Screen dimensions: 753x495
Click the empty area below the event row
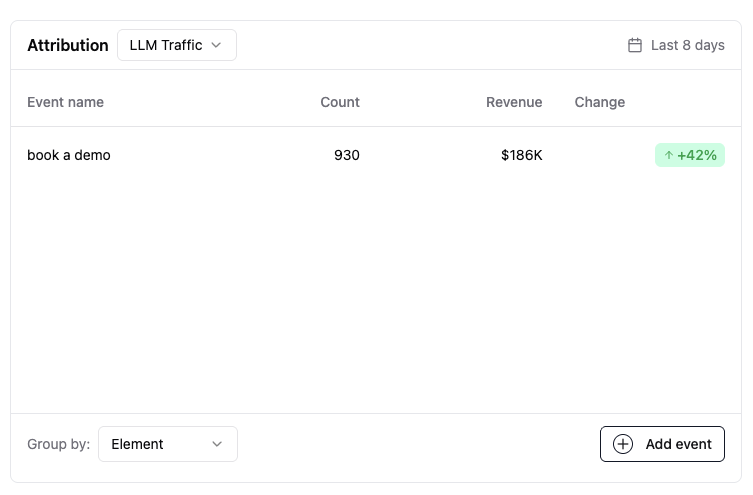tap(376, 290)
